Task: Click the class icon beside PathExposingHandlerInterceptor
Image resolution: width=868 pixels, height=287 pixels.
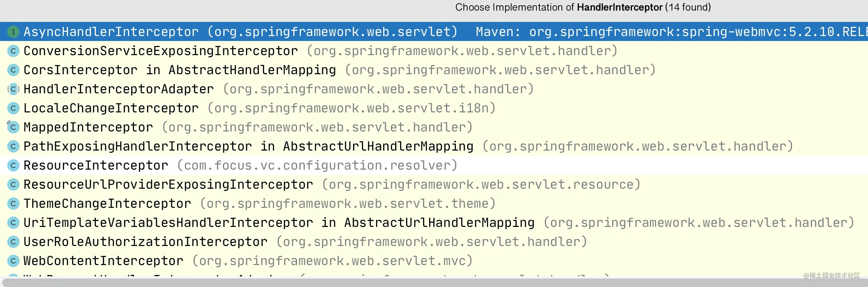Action: click(x=13, y=146)
